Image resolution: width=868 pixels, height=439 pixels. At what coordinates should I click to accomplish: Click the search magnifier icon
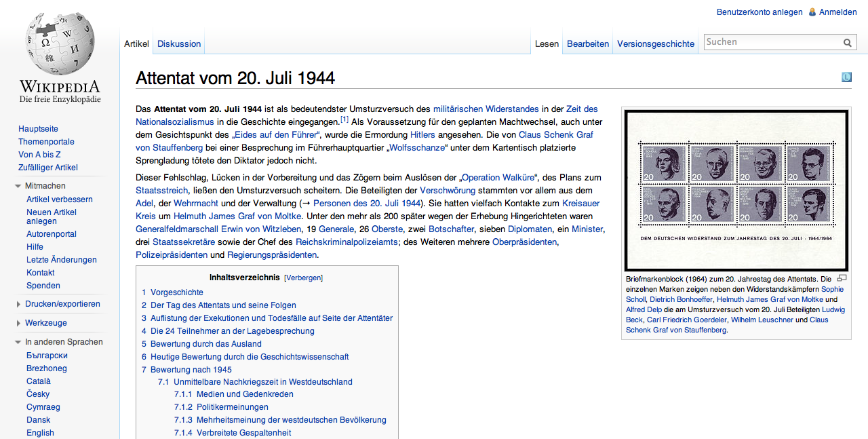tap(848, 42)
